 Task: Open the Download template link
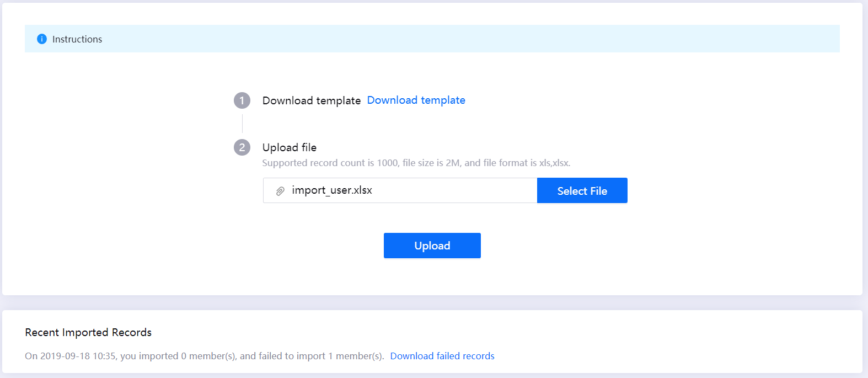pyautogui.click(x=416, y=100)
